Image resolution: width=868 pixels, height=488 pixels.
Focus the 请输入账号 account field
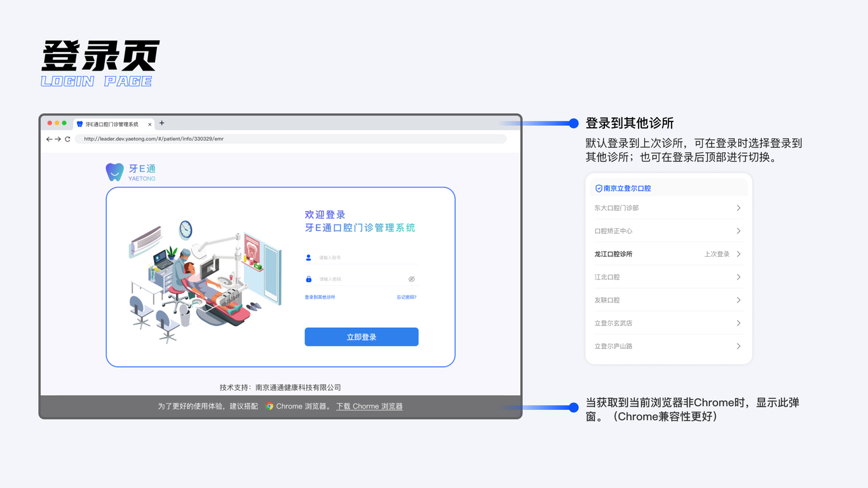[x=361, y=257]
